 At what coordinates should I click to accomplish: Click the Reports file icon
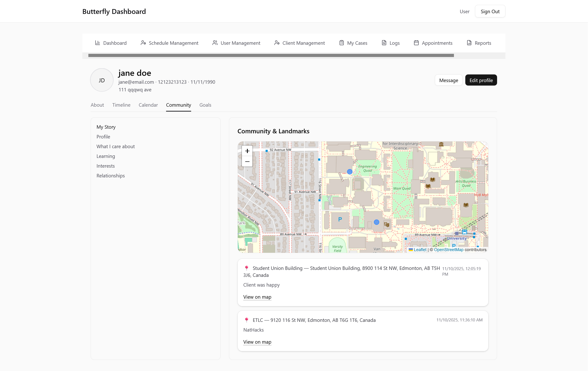click(x=469, y=43)
